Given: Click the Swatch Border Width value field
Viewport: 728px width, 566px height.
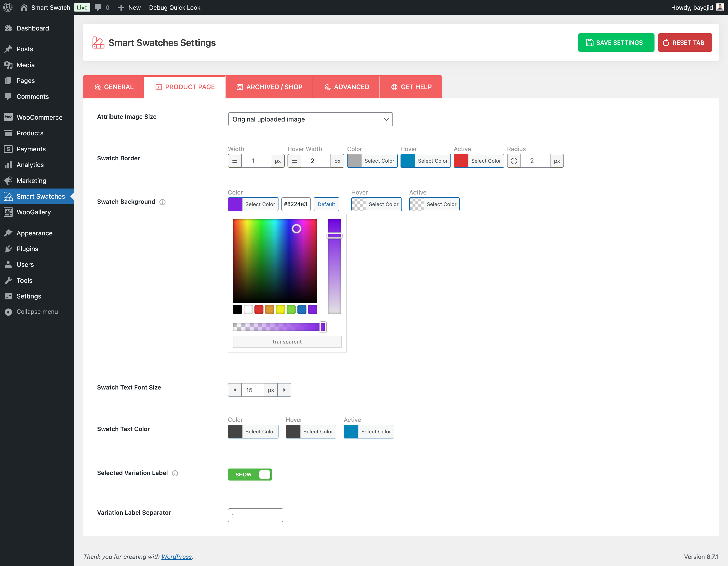Looking at the screenshot, I should tap(256, 161).
